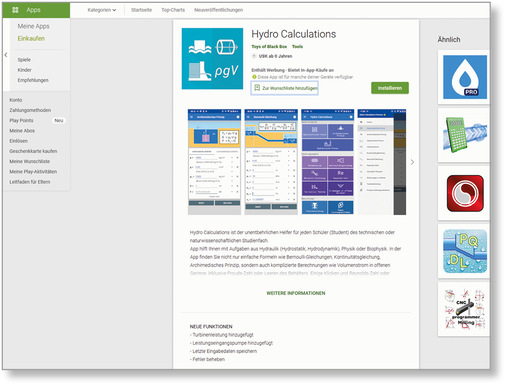
Task: Open the red circular swirl app
Action: click(465, 193)
